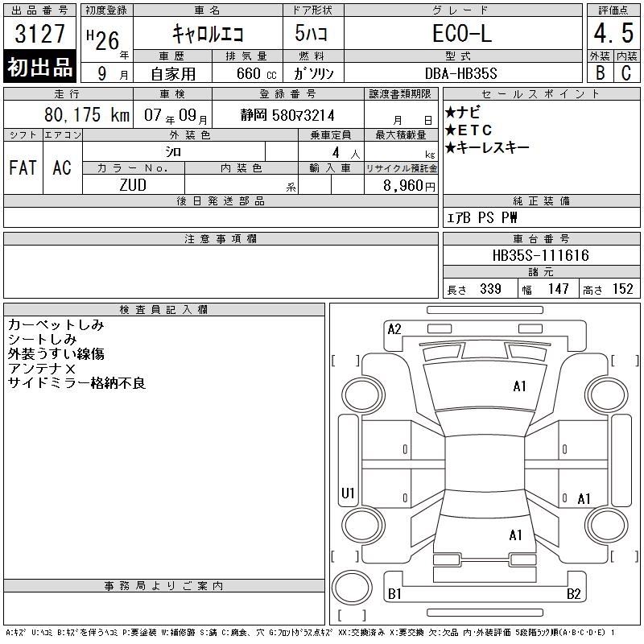Click the car name キャロルエコ
Screen dimensions: 644x644
(208, 33)
